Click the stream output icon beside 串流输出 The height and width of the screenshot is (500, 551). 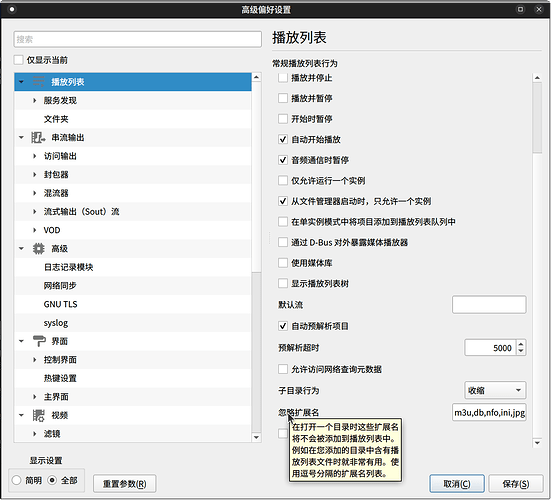(x=38, y=137)
